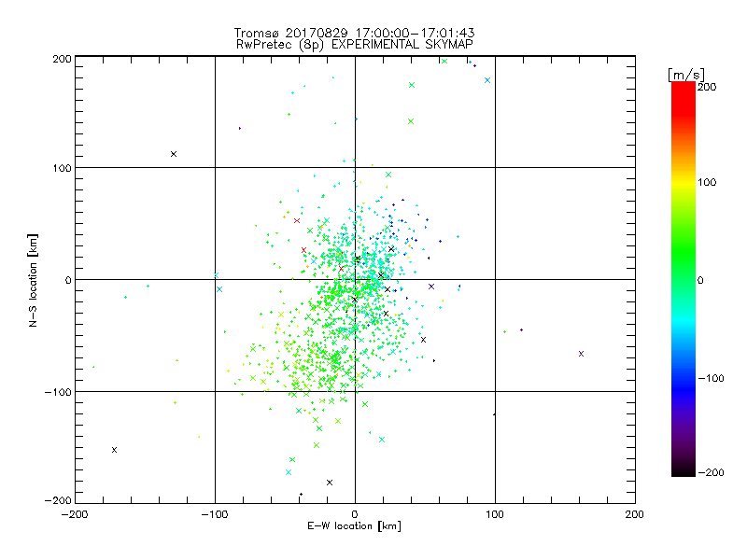
Task: Pick the cyan band of the velocity colorbar
Action: (x=684, y=320)
